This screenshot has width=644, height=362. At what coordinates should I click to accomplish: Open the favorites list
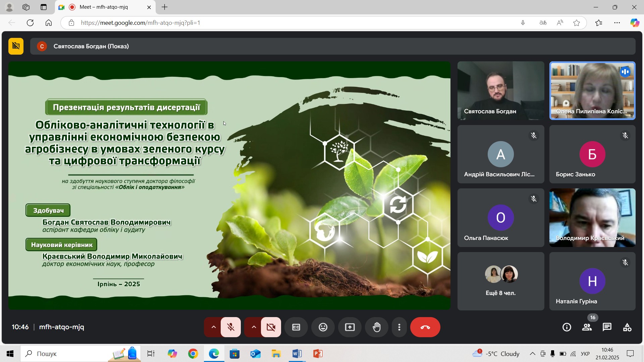click(599, 23)
